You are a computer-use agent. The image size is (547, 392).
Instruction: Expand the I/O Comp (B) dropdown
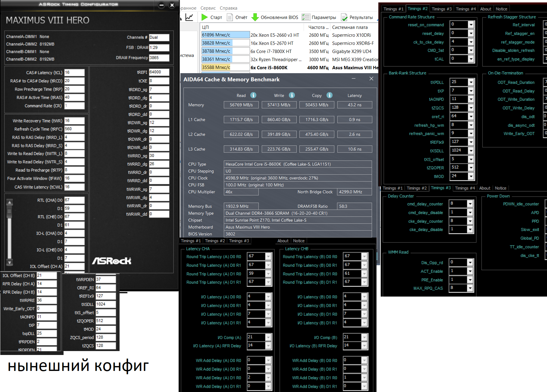click(x=364, y=338)
